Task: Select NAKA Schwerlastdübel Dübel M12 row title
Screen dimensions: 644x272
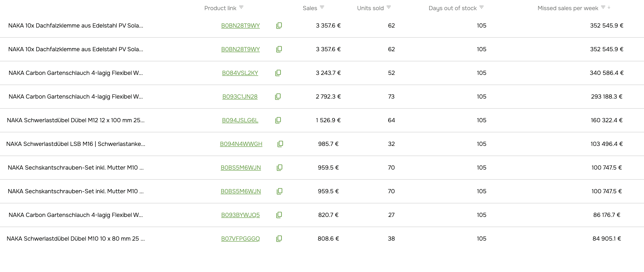Action: [x=75, y=120]
